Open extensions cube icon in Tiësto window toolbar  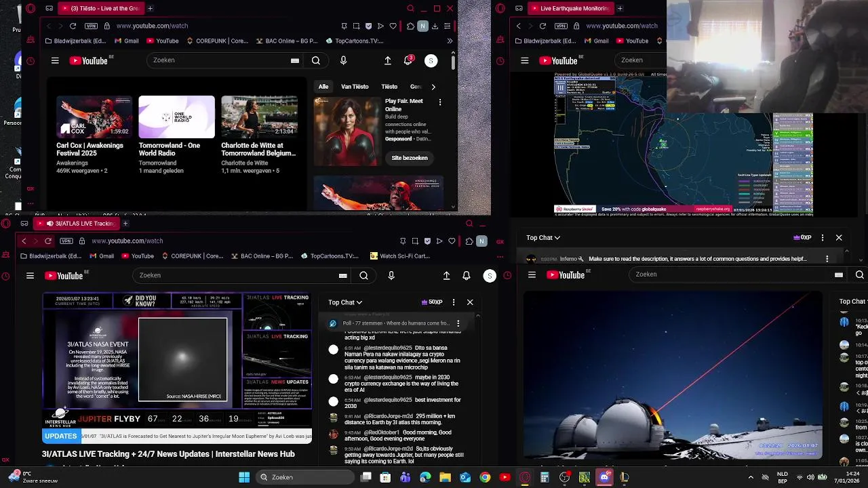[410, 26]
